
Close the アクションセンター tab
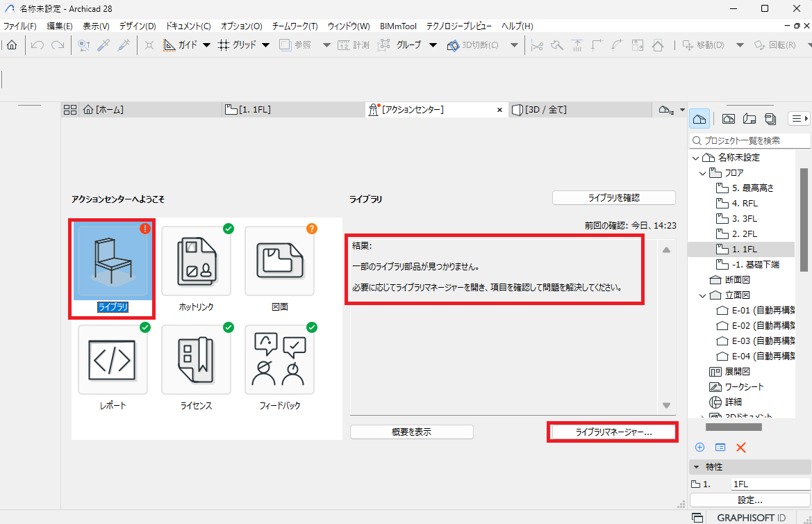(499, 110)
